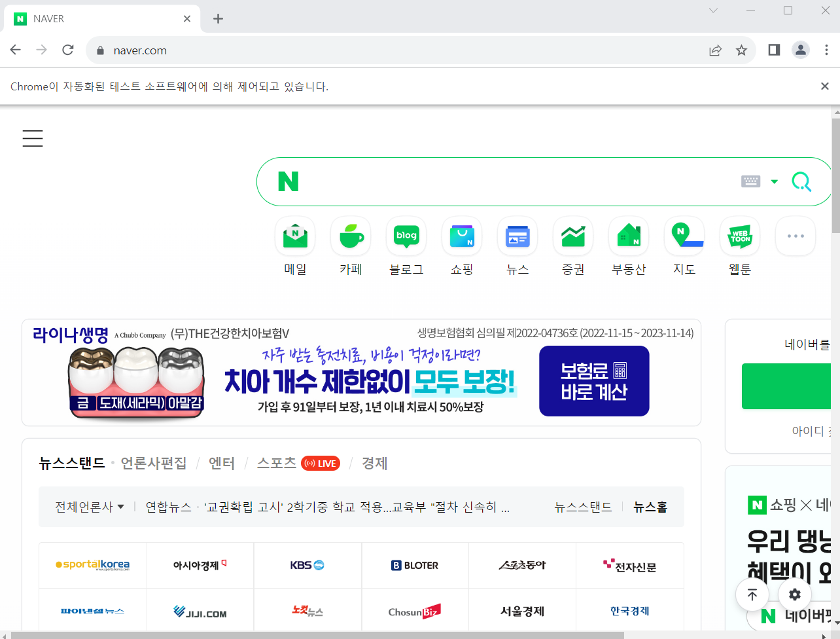840x639 pixels.
Task: Toggle the on-screen keyboard icon in search box
Action: 750,181
